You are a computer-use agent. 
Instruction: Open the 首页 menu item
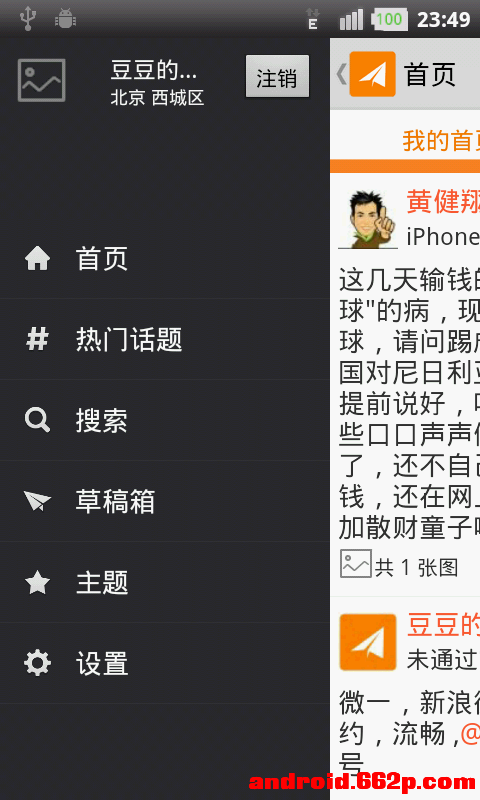click(164, 258)
